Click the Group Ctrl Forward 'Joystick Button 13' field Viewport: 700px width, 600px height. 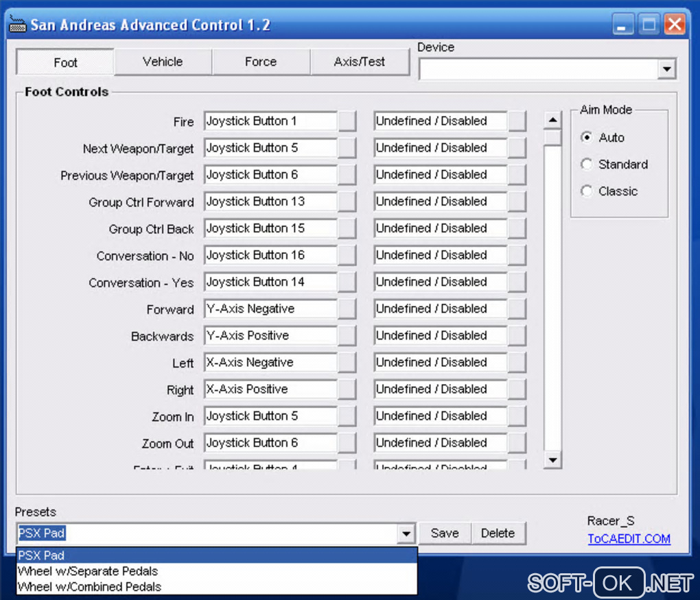coord(270,201)
